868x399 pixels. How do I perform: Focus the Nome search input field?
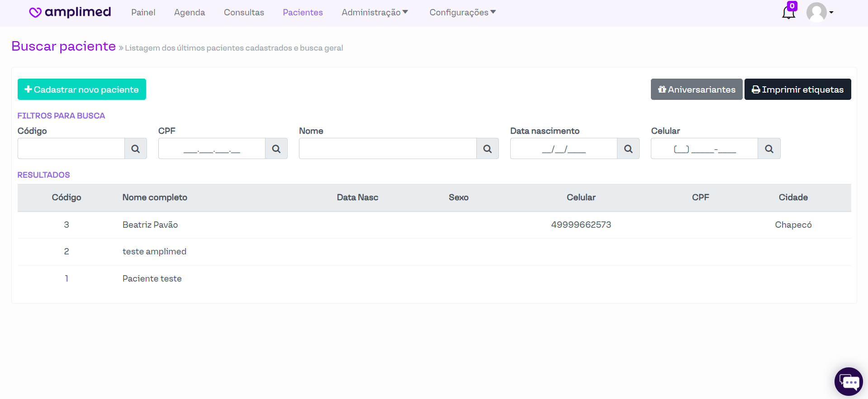388,149
